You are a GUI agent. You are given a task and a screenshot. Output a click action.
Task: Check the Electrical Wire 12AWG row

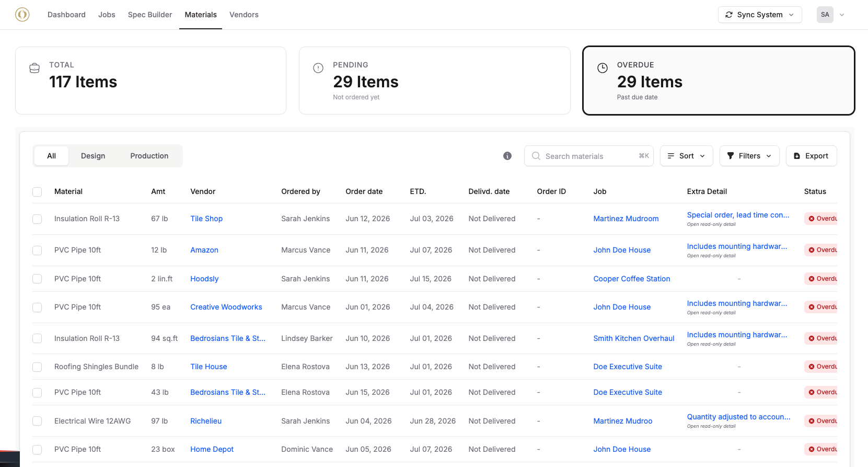click(x=37, y=422)
